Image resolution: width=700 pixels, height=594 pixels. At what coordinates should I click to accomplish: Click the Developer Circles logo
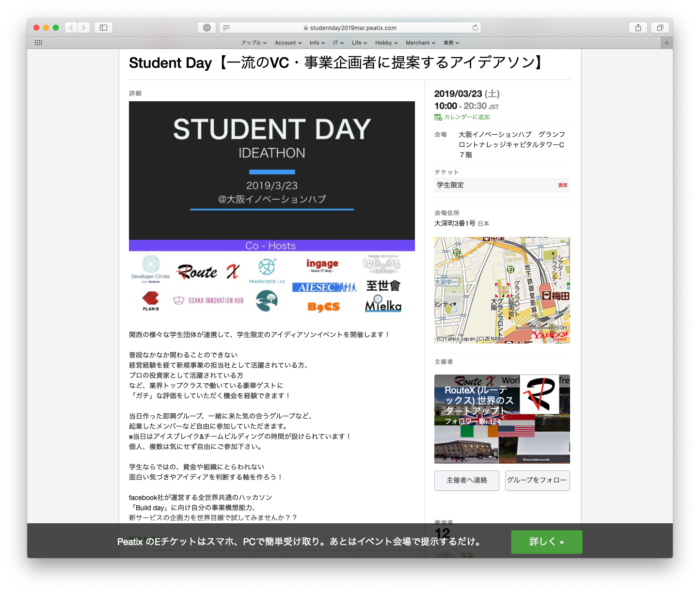coord(151,269)
